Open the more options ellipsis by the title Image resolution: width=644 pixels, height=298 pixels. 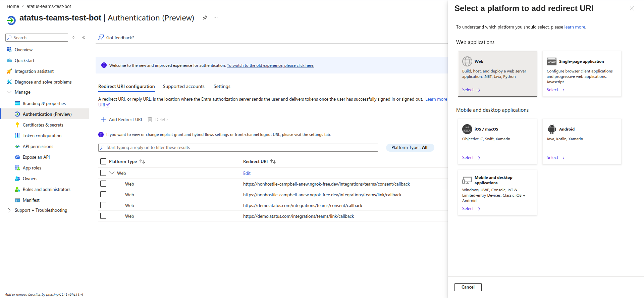pyautogui.click(x=216, y=18)
